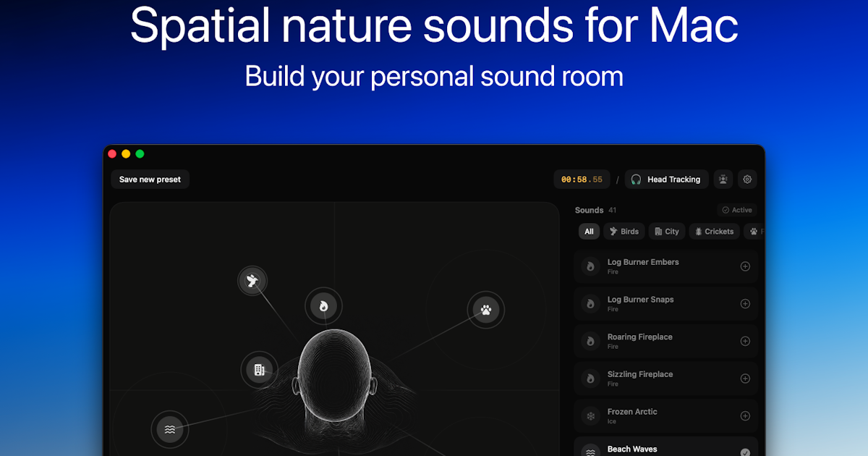Select the Log Burner Snaps row title
The height and width of the screenshot is (456, 868).
640,300
